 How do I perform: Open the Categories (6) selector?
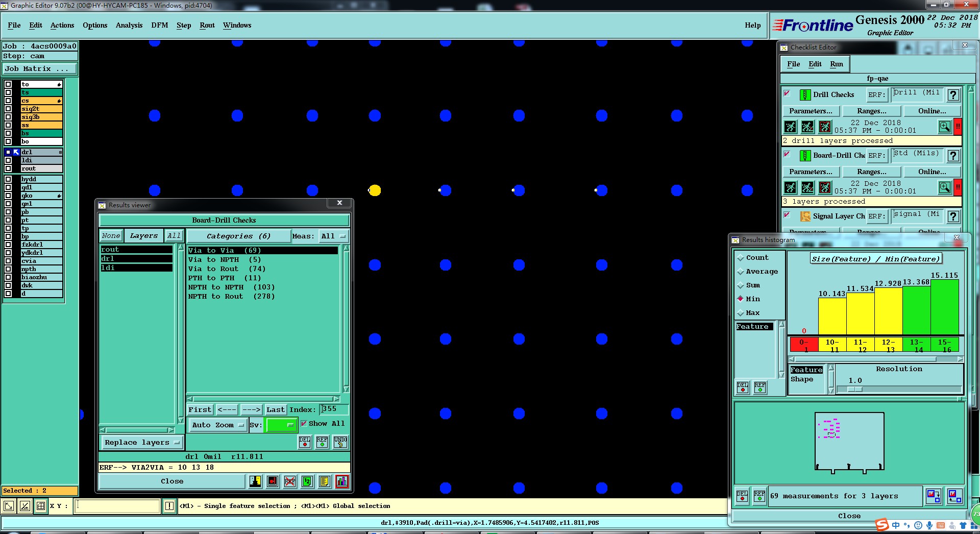tap(238, 236)
